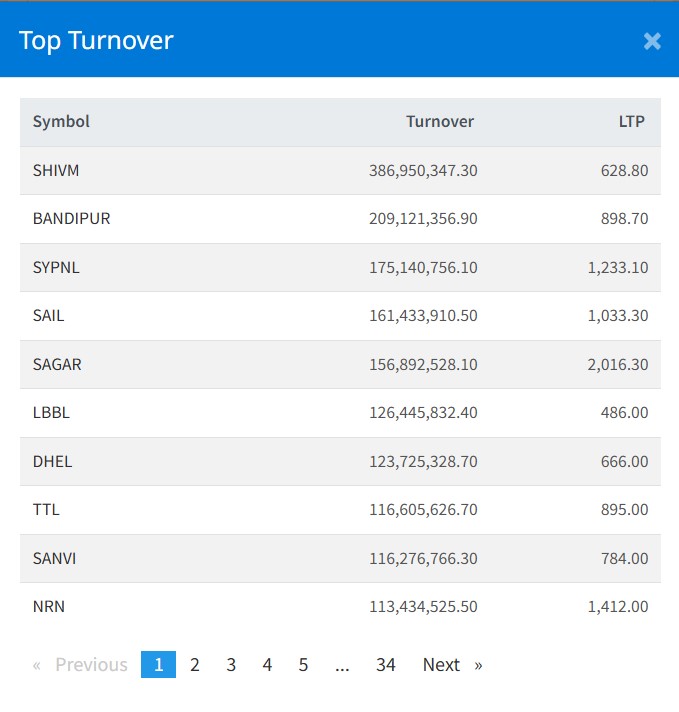This screenshot has width=679, height=712.
Task: Jump to last page 34
Action: [x=386, y=665]
